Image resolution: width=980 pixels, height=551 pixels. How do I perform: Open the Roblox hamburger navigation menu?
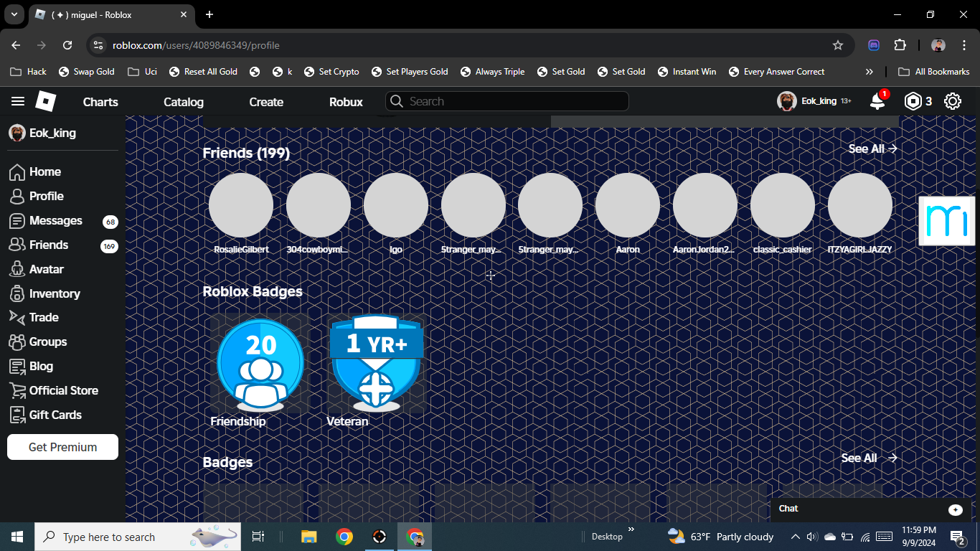click(18, 101)
